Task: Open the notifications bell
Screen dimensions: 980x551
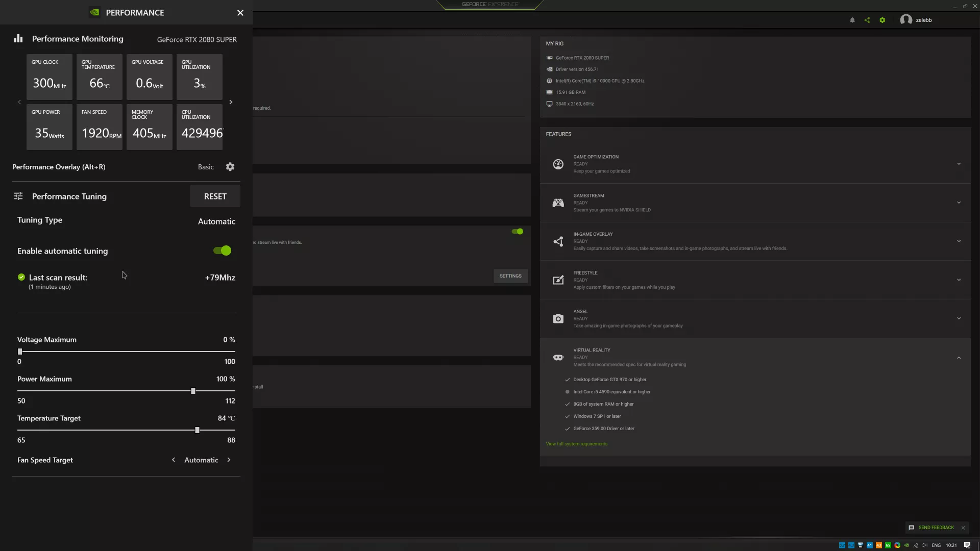Action: (x=852, y=20)
